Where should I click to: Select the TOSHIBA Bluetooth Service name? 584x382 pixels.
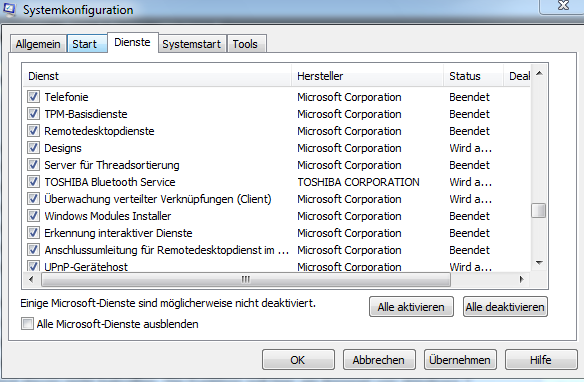point(110,182)
